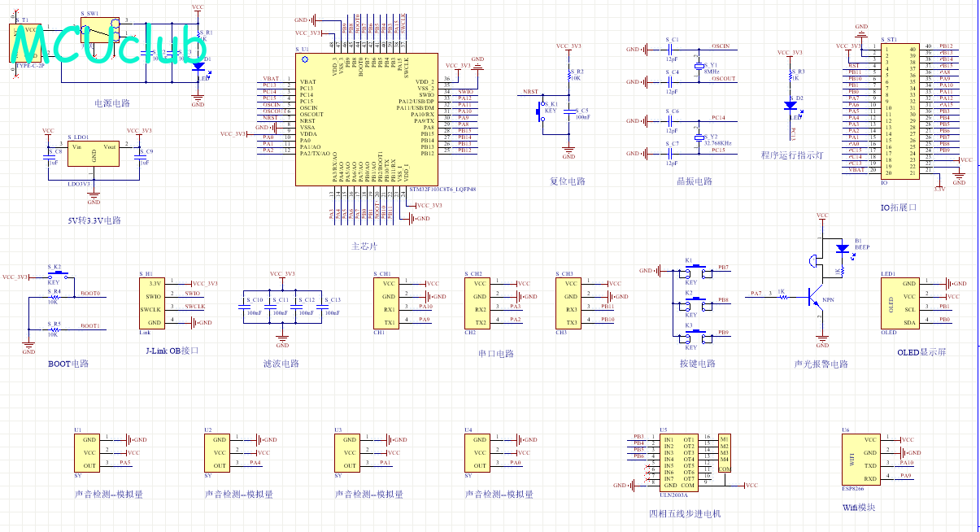Select the S_C9 capacitor near LDO output
The height and width of the screenshot is (532, 980).
(139, 158)
